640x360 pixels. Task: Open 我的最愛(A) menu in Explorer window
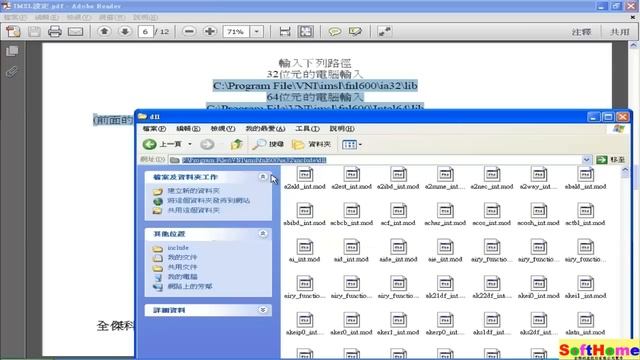265,129
